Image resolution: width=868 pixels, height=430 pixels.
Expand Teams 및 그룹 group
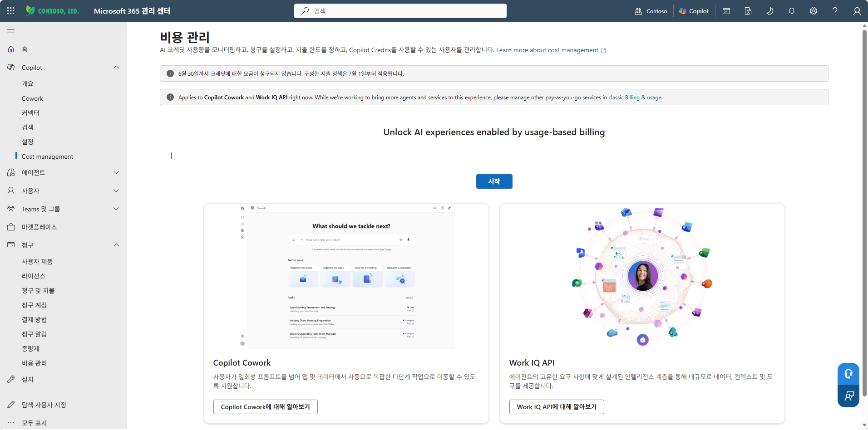coord(116,209)
